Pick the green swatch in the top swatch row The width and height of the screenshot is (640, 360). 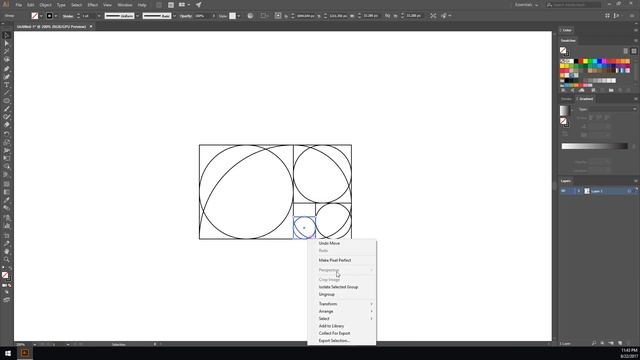[x=590, y=61]
